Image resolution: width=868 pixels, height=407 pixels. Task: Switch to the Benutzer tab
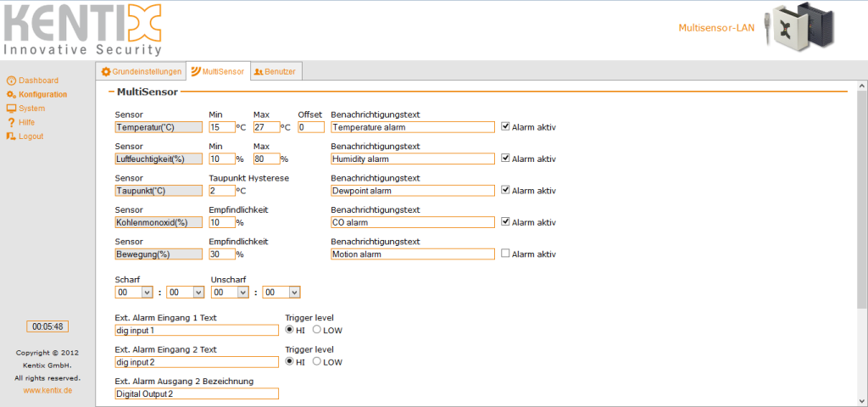tap(275, 71)
